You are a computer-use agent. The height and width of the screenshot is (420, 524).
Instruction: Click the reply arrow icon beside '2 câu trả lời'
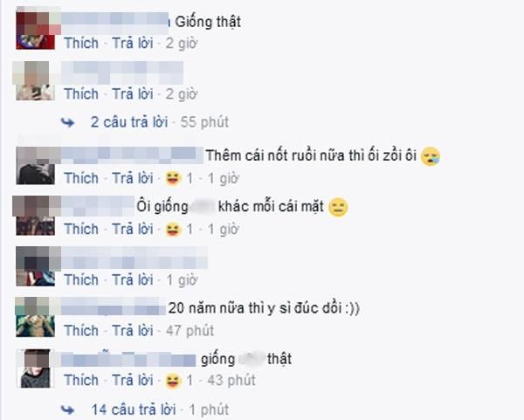[68, 122]
